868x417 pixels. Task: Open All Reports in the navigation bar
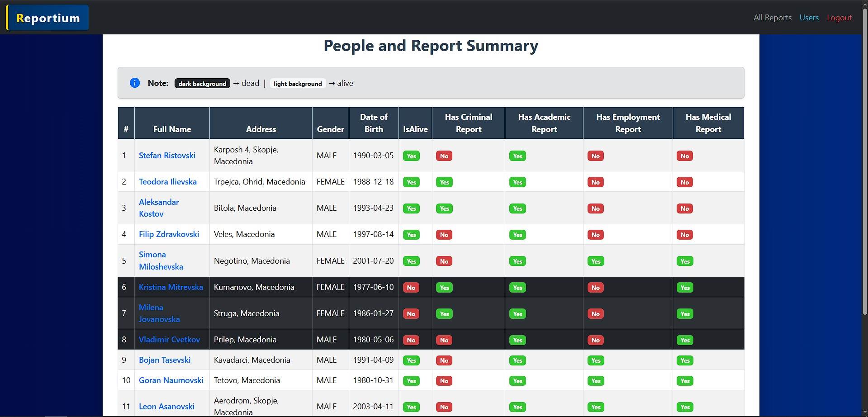[x=772, y=18]
